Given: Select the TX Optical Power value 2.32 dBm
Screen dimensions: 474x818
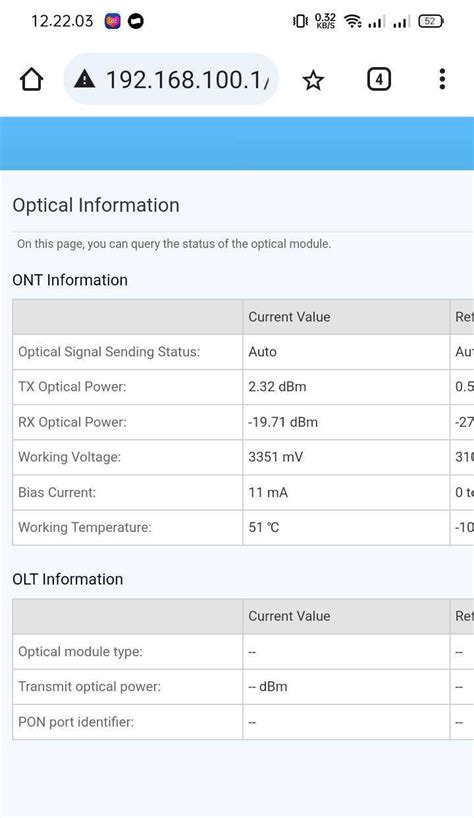Looking at the screenshot, I should 277,387.
